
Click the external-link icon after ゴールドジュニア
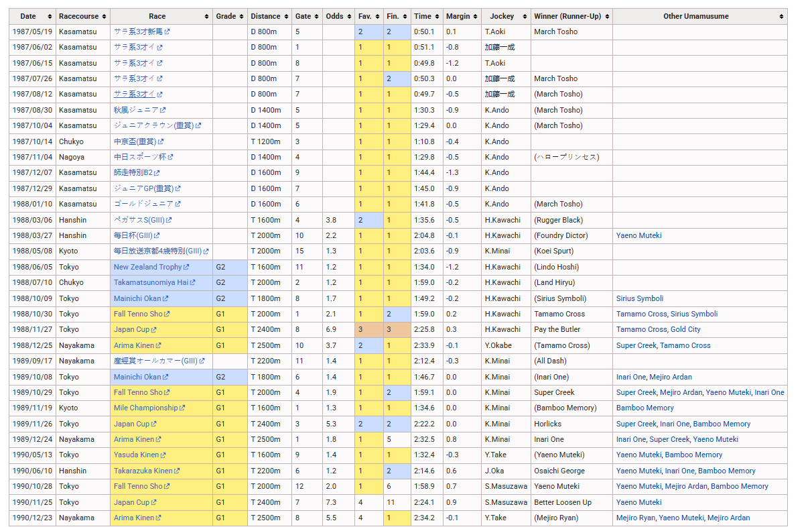(178, 204)
